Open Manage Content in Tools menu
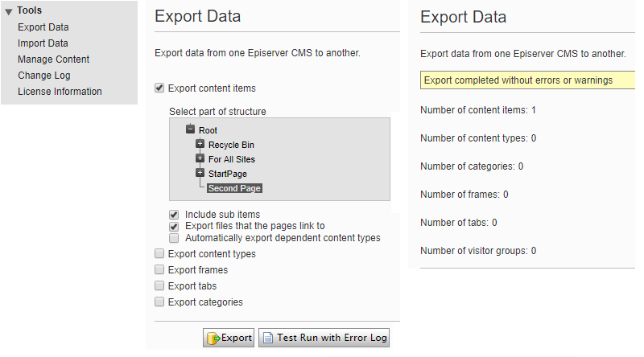This screenshot has height=357, width=644. pos(53,59)
